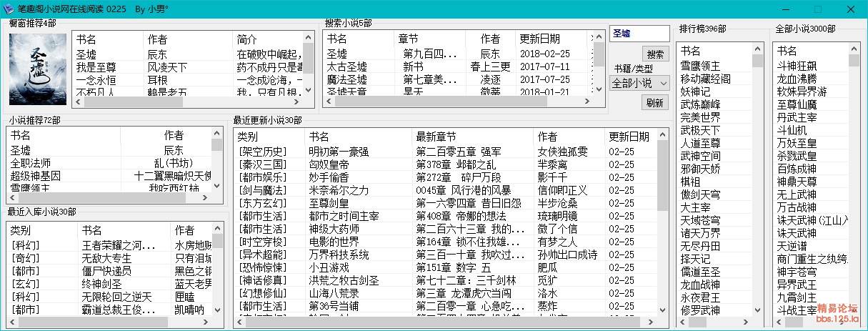The width and height of the screenshot is (868, 331).
Task: Click 简介 column header in 橱窗推荐
Action: (247, 39)
